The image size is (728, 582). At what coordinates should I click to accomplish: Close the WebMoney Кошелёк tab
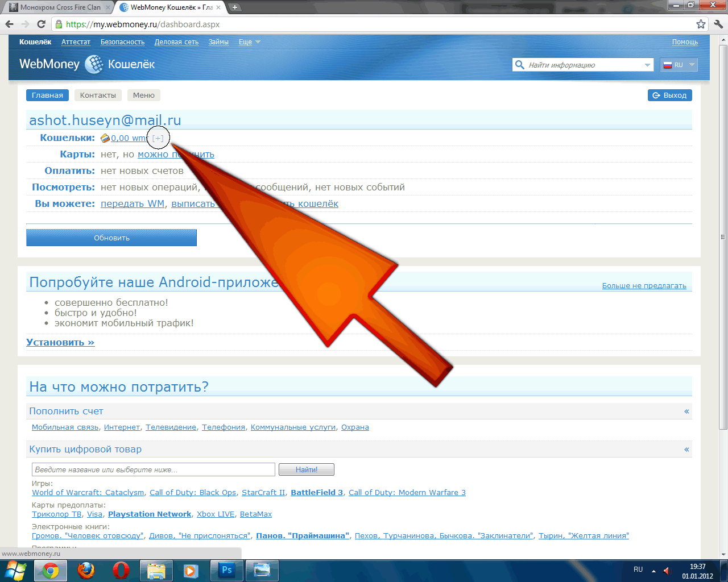coord(218,7)
